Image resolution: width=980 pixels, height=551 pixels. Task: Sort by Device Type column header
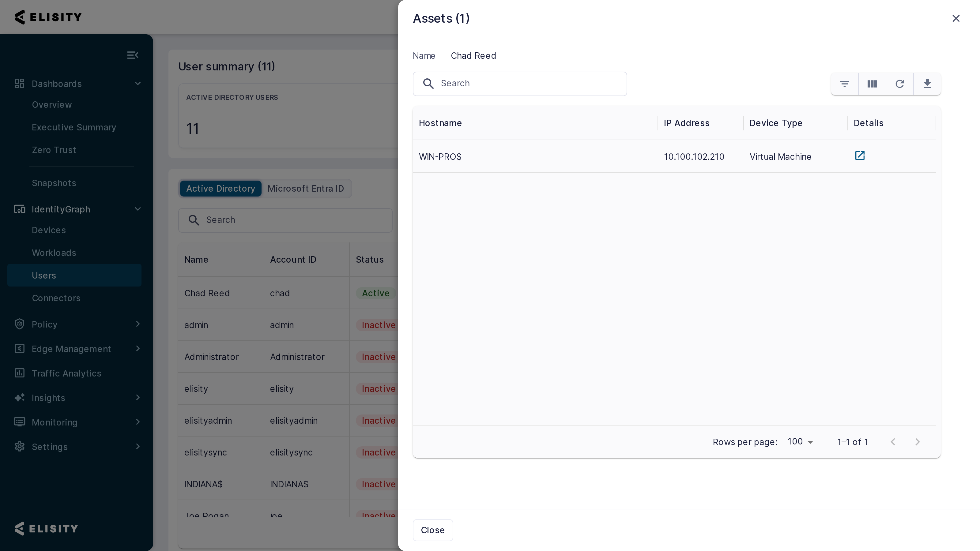click(x=776, y=123)
